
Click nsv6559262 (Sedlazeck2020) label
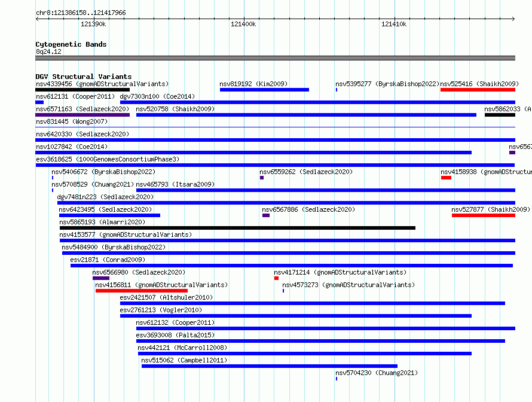[x=306, y=172]
